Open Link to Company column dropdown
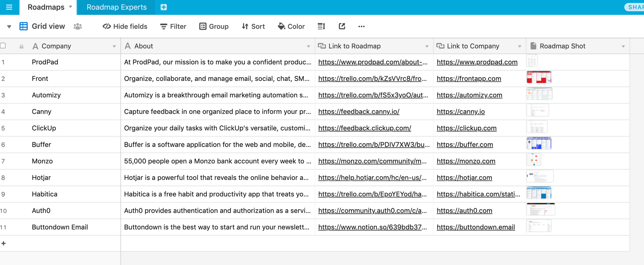 click(x=520, y=46)
